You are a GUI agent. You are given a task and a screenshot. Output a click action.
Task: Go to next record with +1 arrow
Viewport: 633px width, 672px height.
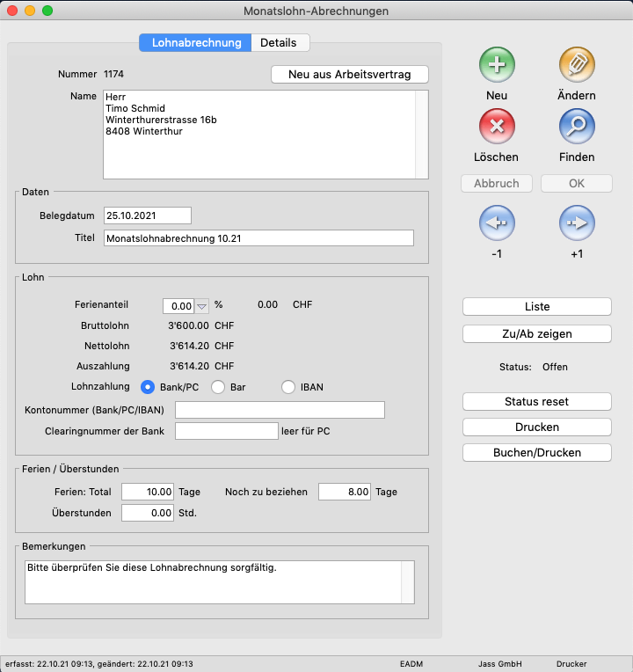point(577,223)
